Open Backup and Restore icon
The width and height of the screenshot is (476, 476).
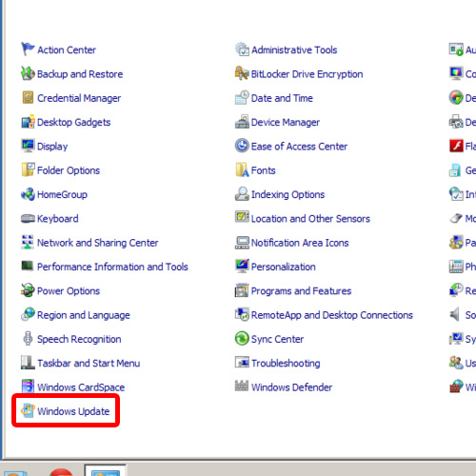tap(28, 73)
